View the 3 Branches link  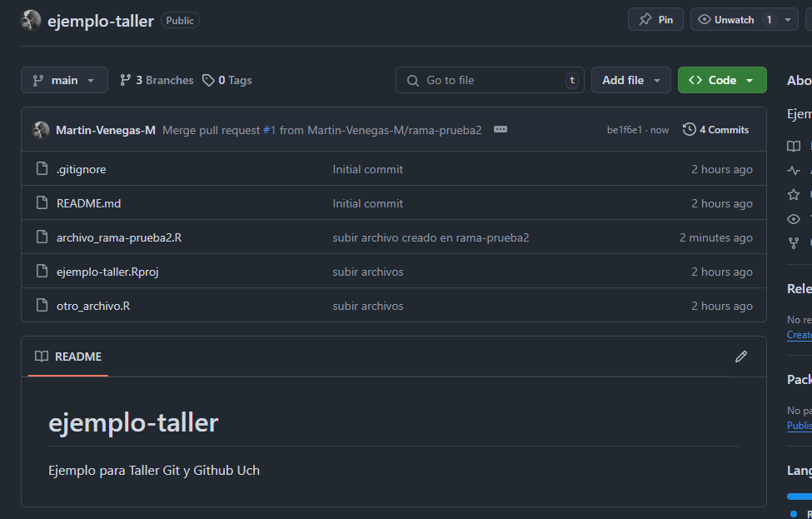[x=157, y=80]
